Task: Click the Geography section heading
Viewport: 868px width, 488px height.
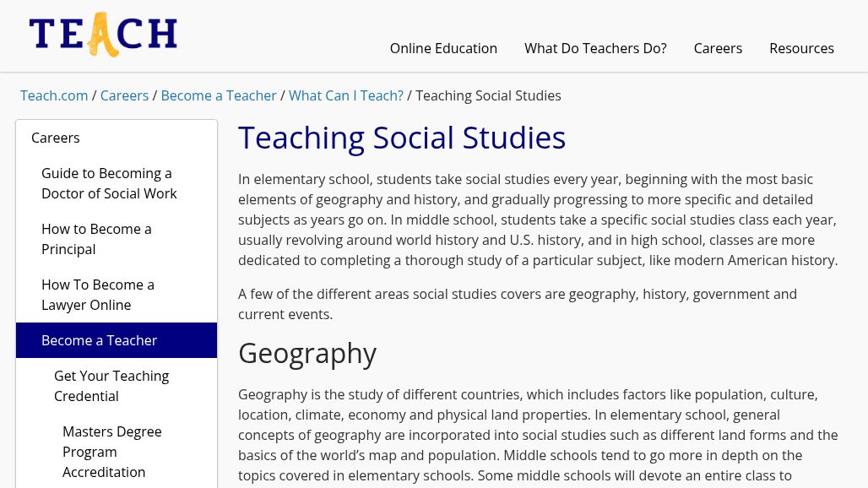Action: [x=307, y=352]
